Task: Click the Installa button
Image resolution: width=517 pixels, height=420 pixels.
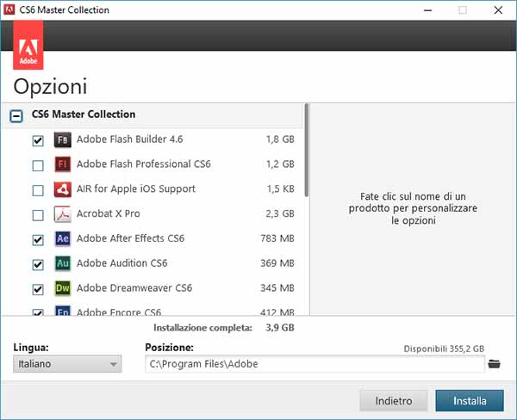Action: 470,400
